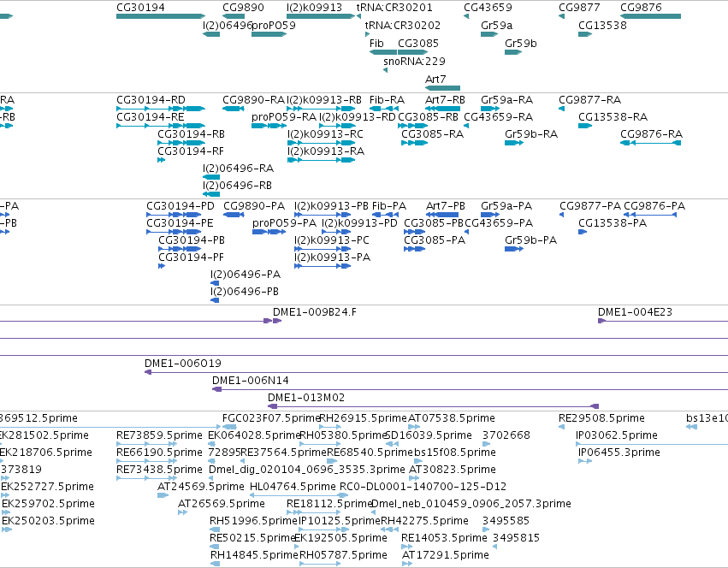Click protein label CG3085-PB
The image size is (728, 568).
click(434, 223)
